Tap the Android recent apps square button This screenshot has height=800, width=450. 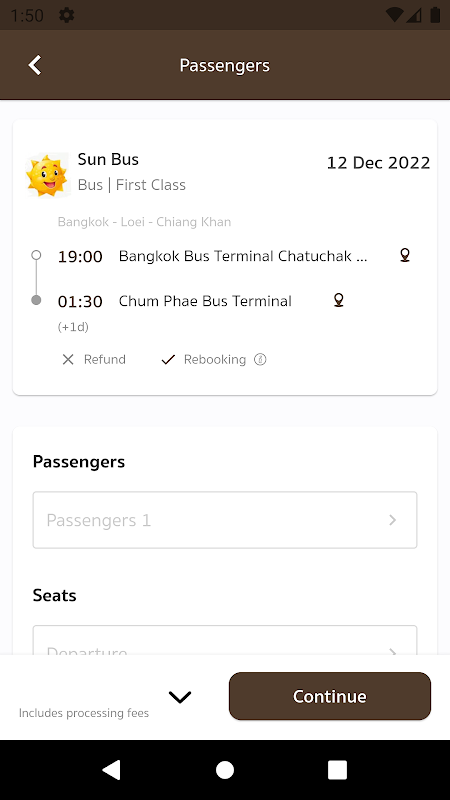coord(337,770)
